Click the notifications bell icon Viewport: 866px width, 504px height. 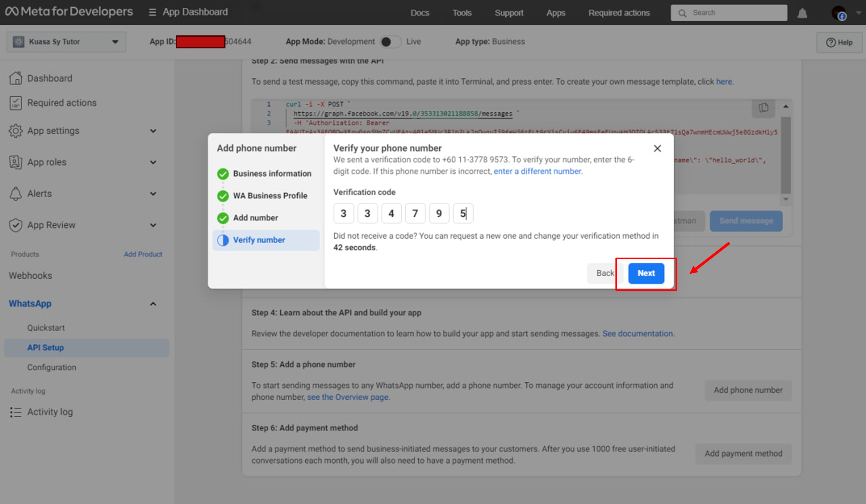802,13
